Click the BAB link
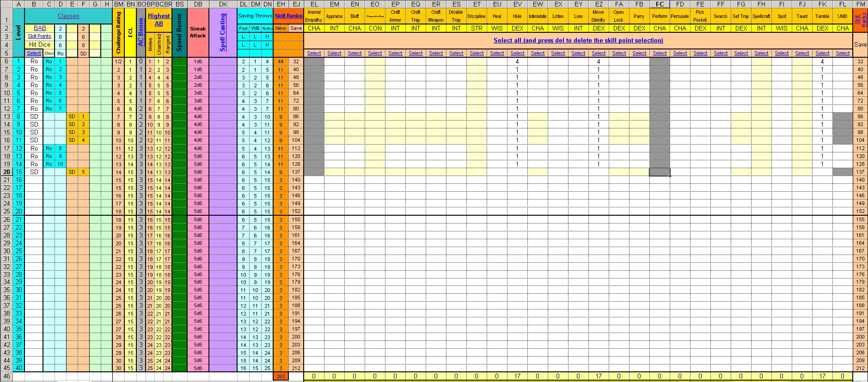 40,28
